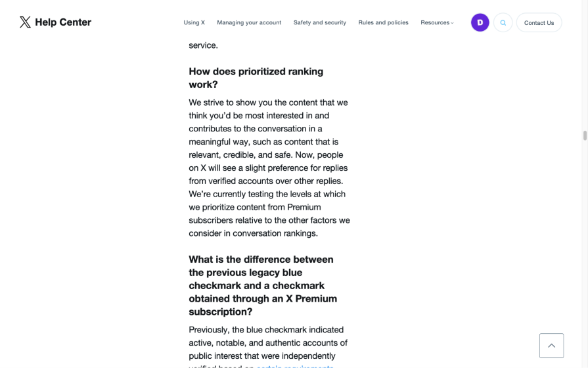The width and height of the screenshot is (588, 368).
Task: Open the purple D profile avatar
Action: coord(480,22)
